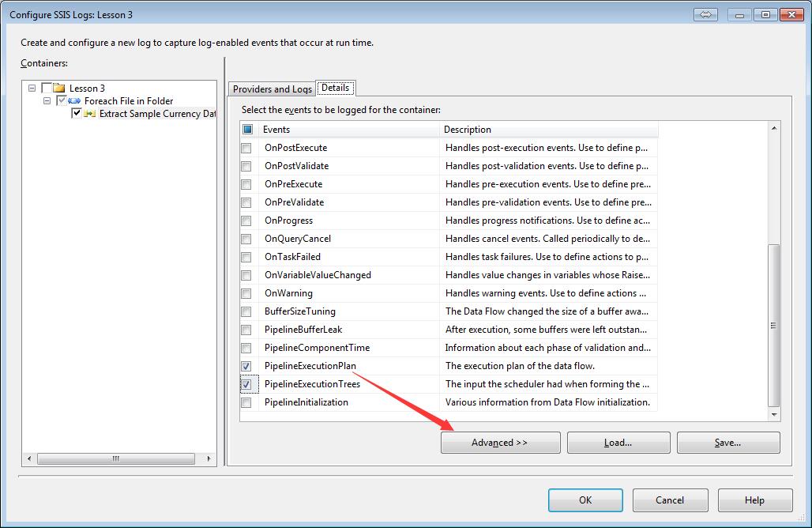Viewport: 812px width, 528px height.
Task: Confirm with the OK button
Action: point(585,500)
